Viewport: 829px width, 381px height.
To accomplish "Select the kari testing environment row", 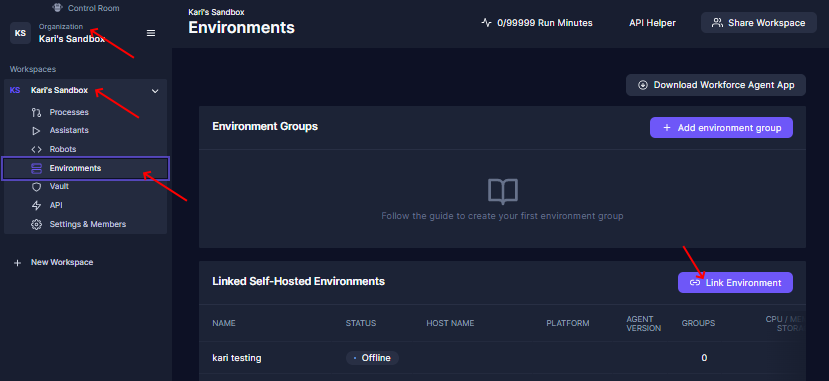I will pyautogui.click(x=502, y=358).
